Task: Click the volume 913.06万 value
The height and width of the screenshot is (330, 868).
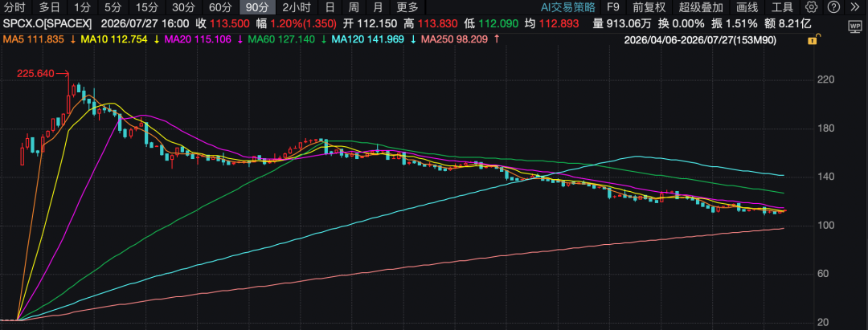Action: point(628,24)
